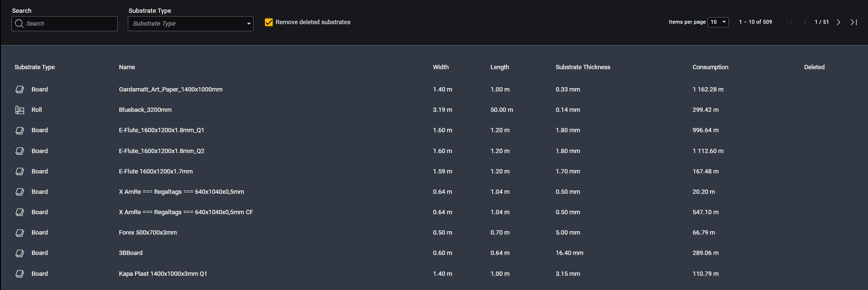Screen dimensions: 868x290
Task: Click the Deleted column header
Action: (x=814, y=67)
